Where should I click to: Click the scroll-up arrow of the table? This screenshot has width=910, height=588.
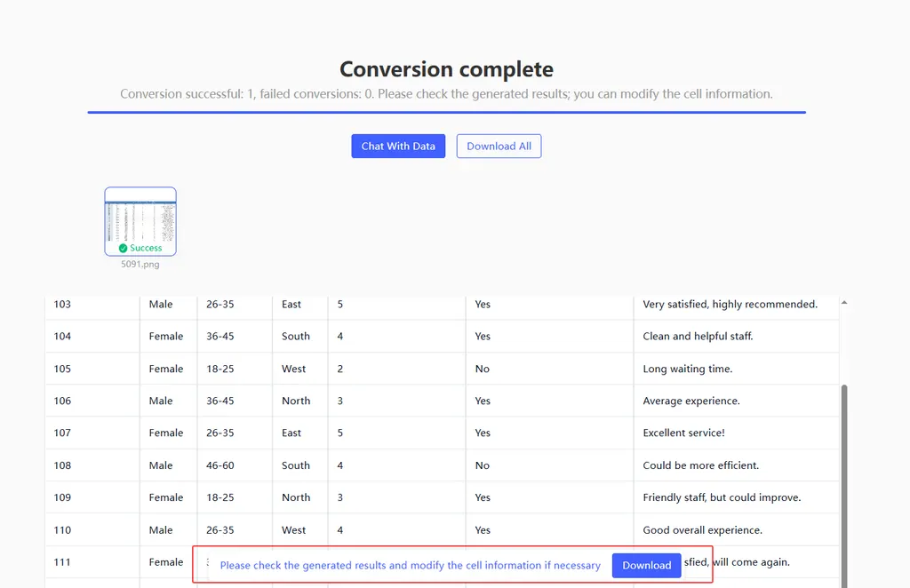843,303
